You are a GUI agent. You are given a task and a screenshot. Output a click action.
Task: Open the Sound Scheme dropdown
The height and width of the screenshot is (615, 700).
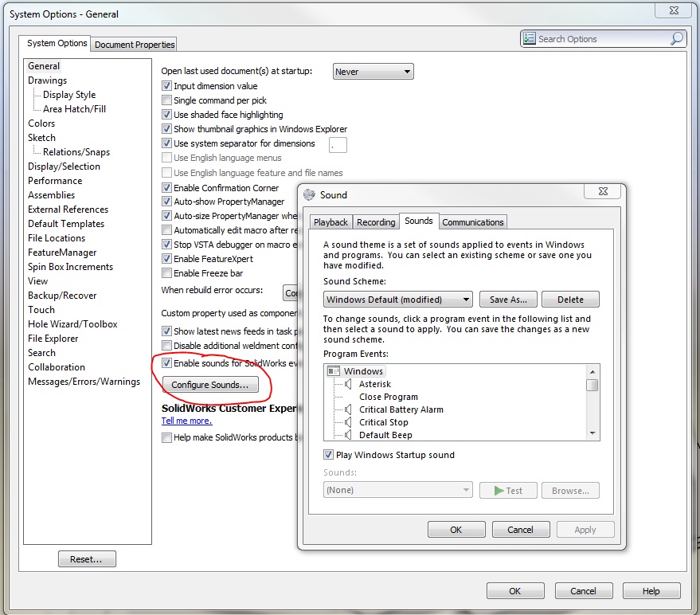(x=397, y=300)
